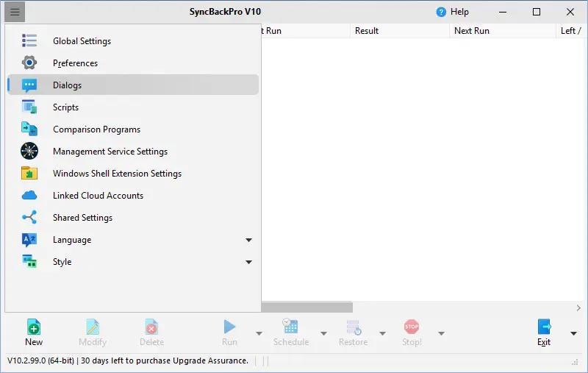Open the dropdown arrow beside Exit
Viewport: 588px width, 373px height.
click(x=573, y=333)
